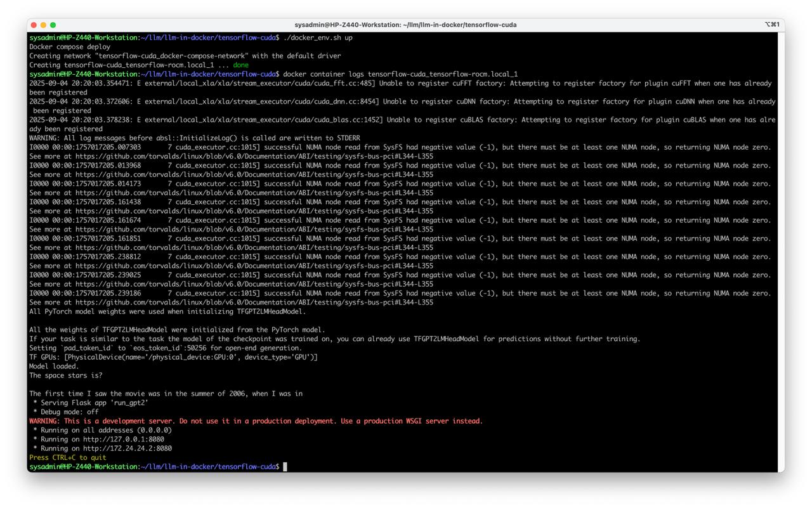The height and width of the screenshot is (508, 812).
Task: Click 'Running on all addresses (0.0.0.0)' line
Action: coord(102,430)
